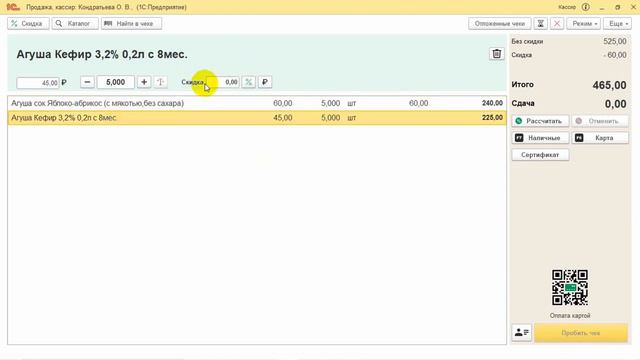Viewport: 640px width, 360px height.
Task: Click Рассчитать button
Action: (540, 121)
